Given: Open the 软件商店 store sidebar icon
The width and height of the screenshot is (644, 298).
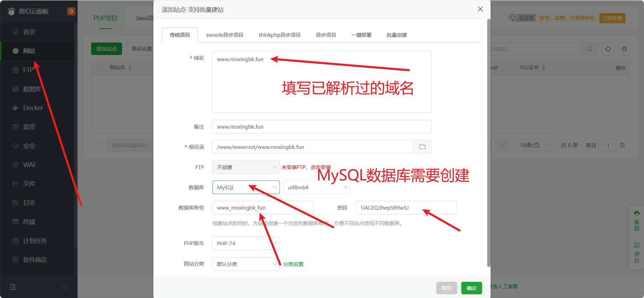Looking at the screenshot, I should tap(16, 260).
